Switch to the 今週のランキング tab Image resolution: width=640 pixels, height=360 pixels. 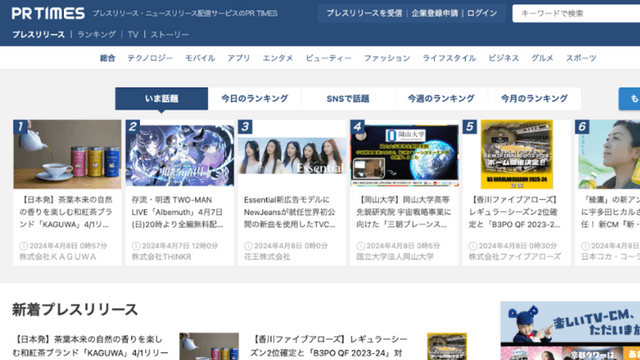(x=441, y=98)
